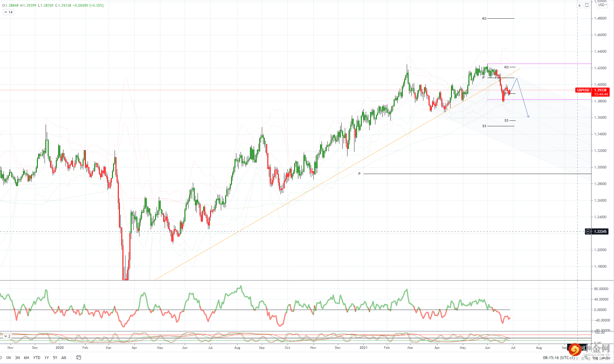Viewport: 614px width, 364px height.
Task: Set time range to 5Y
Action: (55, 358)
